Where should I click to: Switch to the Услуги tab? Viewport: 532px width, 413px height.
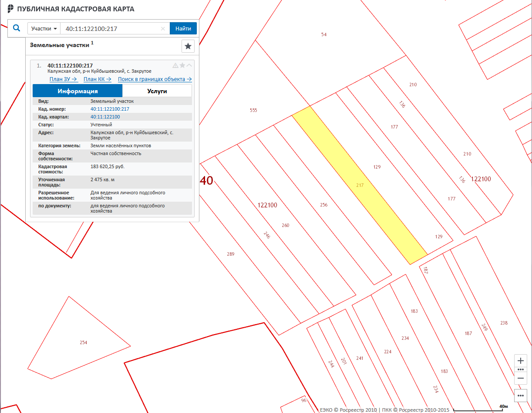[x=157, y=91]
